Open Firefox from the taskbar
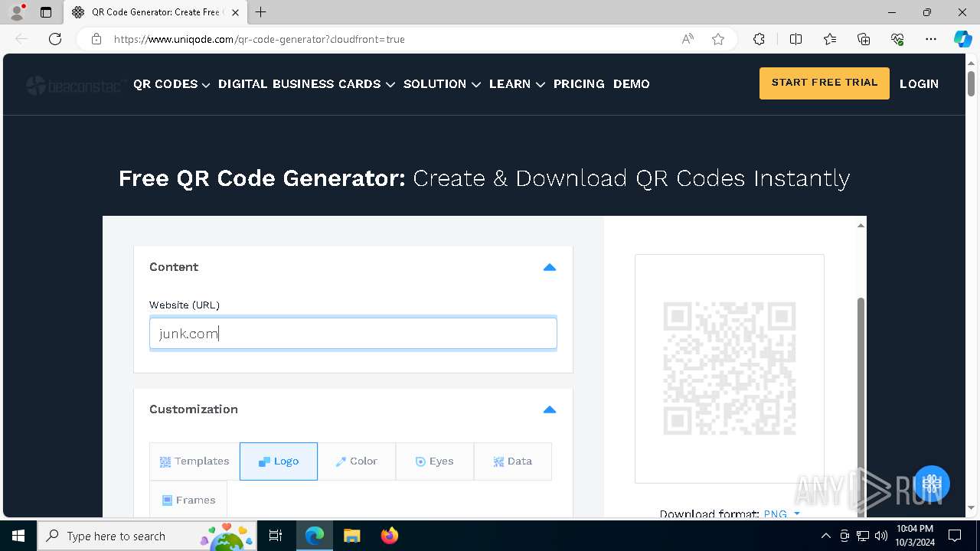This screenshot has width=980, height=551. point(389,536)
